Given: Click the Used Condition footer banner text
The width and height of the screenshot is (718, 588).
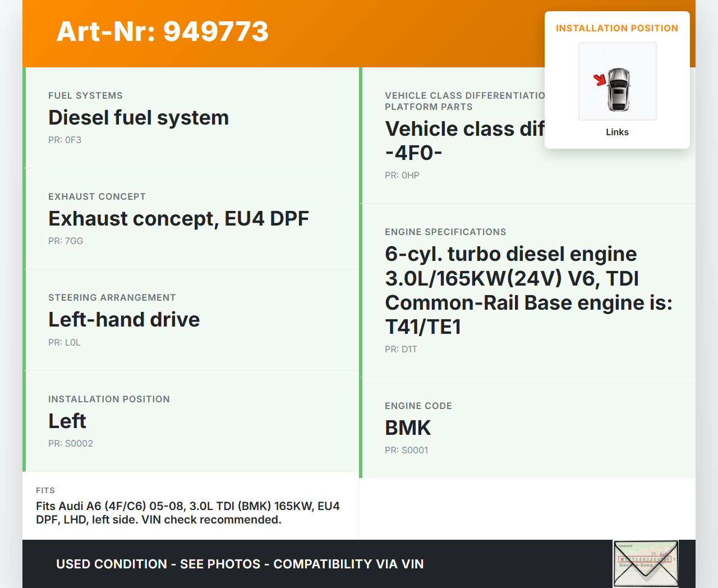Looking at the screenshot, I should [240, 564].
